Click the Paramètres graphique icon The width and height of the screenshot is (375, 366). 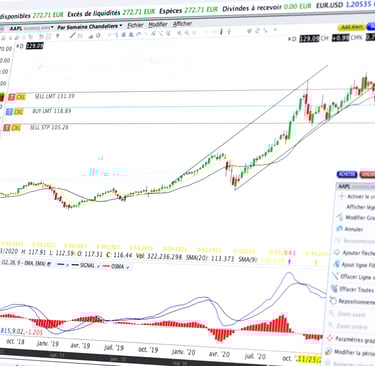point(330,339)
